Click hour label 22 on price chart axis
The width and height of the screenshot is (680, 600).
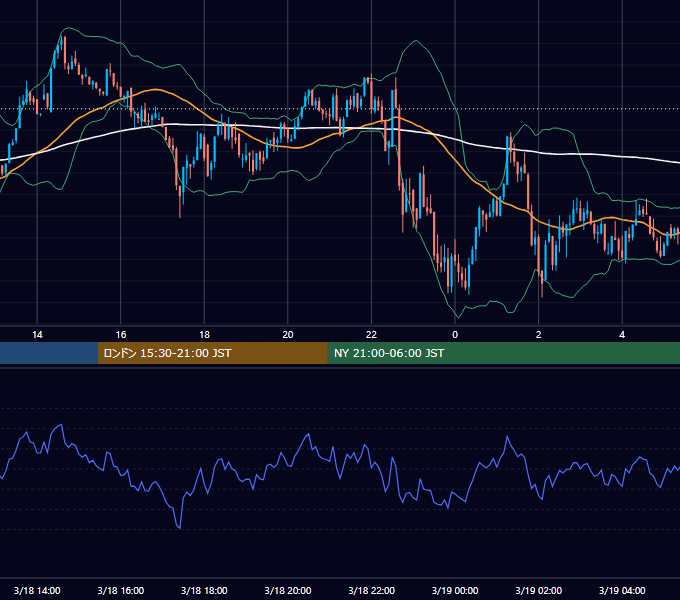372,335
